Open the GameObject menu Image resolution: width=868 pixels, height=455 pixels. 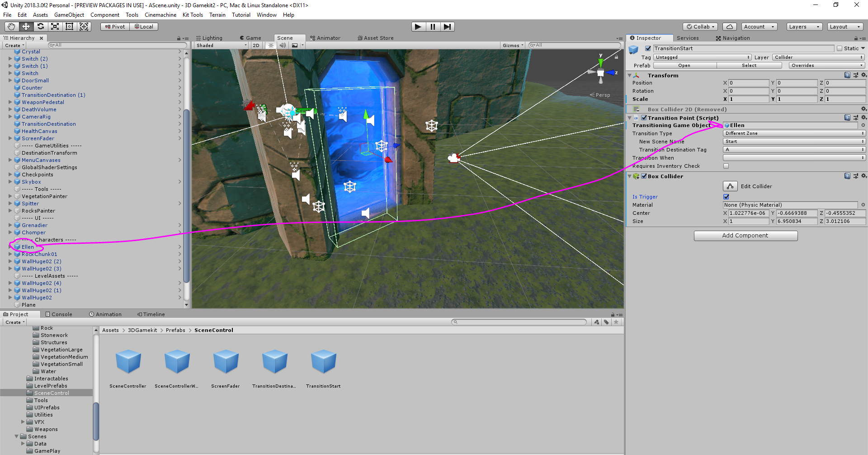[x=69, y=15]
